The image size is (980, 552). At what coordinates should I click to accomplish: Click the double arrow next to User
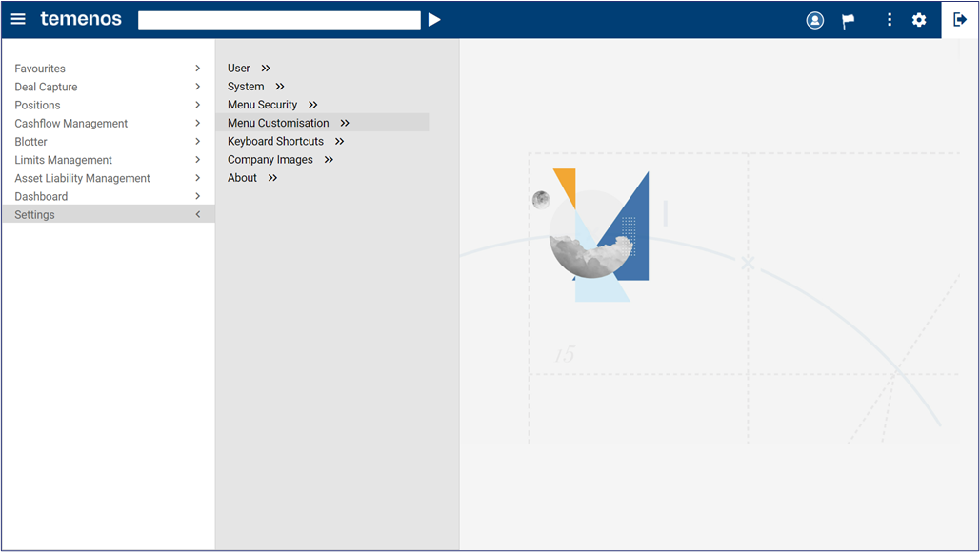click(266, 69)
